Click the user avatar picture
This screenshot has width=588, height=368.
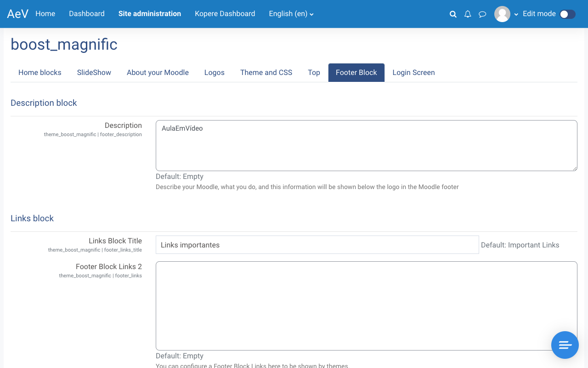[502, 14]
